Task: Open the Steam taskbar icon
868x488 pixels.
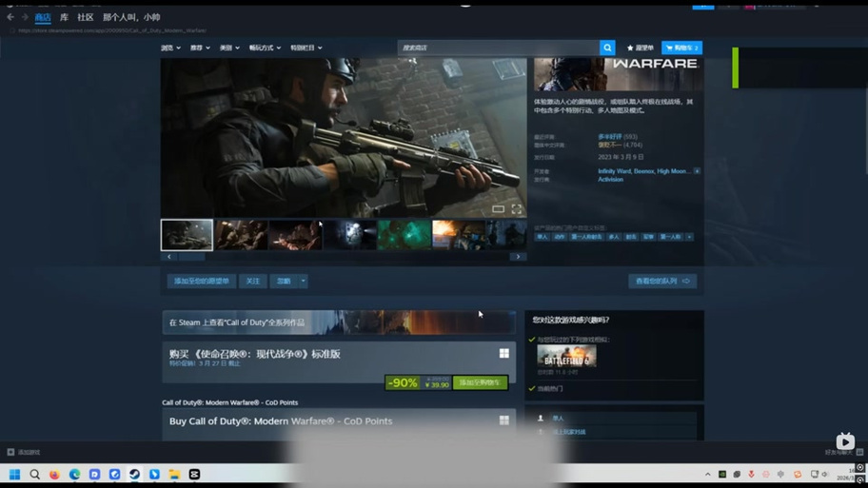Action: pyautogui.click(x=134, y=474)
